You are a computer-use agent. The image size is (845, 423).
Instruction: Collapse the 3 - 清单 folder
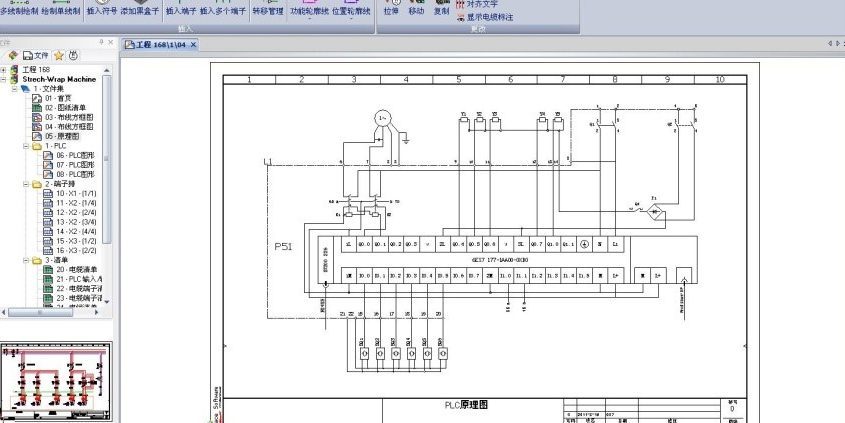click(26, 260)
